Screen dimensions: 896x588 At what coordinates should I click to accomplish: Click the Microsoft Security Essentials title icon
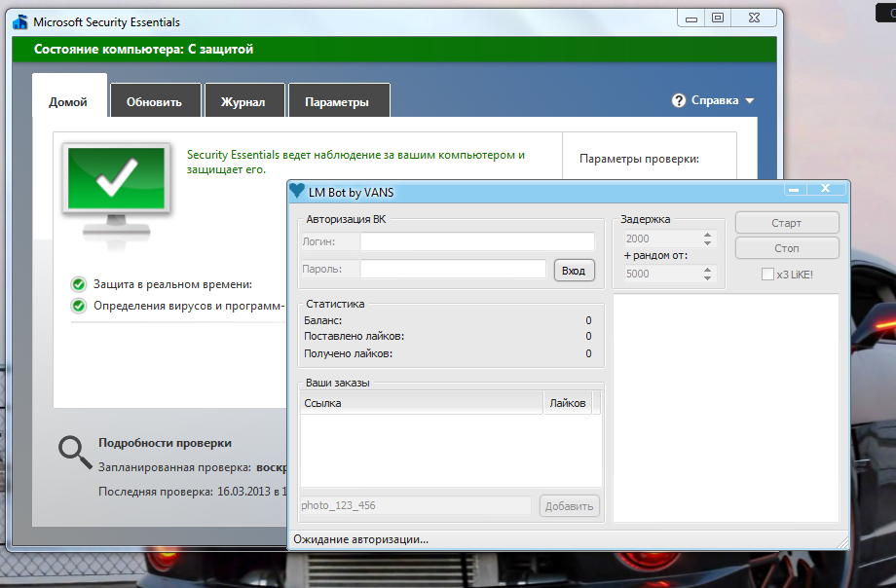(x=19, y=21)
